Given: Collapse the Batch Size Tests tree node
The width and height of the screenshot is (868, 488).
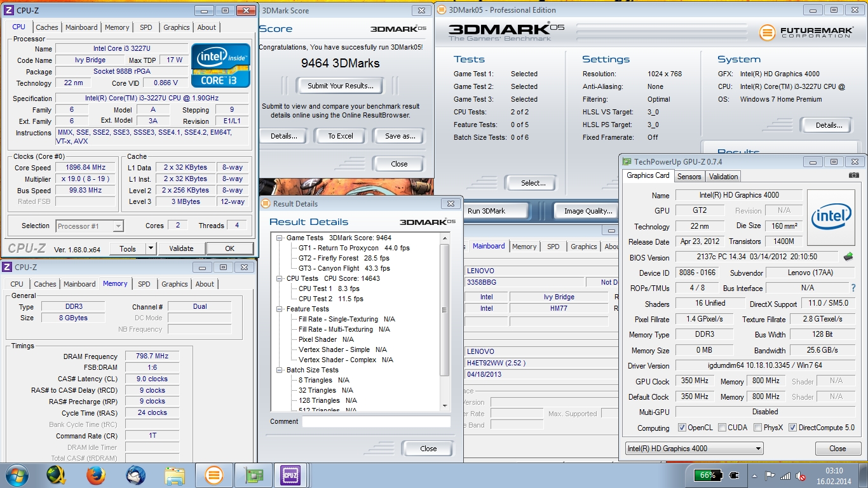Looking at the screenshot, I should [280, 370].
